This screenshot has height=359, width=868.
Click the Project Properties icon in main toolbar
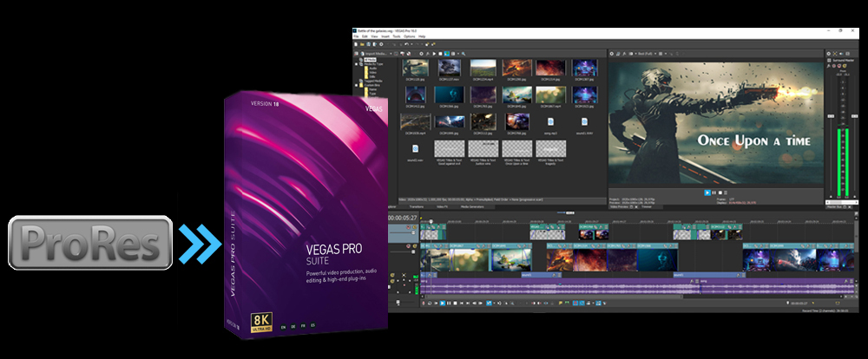coord(381,44)
